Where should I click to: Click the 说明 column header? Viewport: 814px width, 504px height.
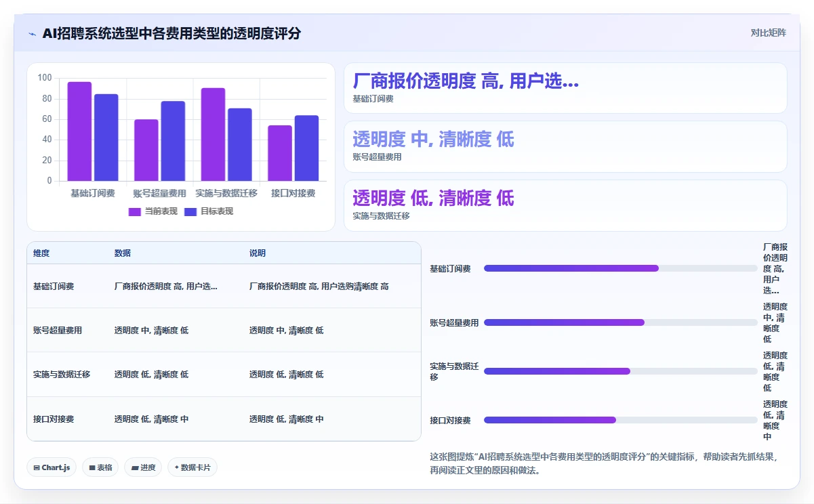point(258,253)
